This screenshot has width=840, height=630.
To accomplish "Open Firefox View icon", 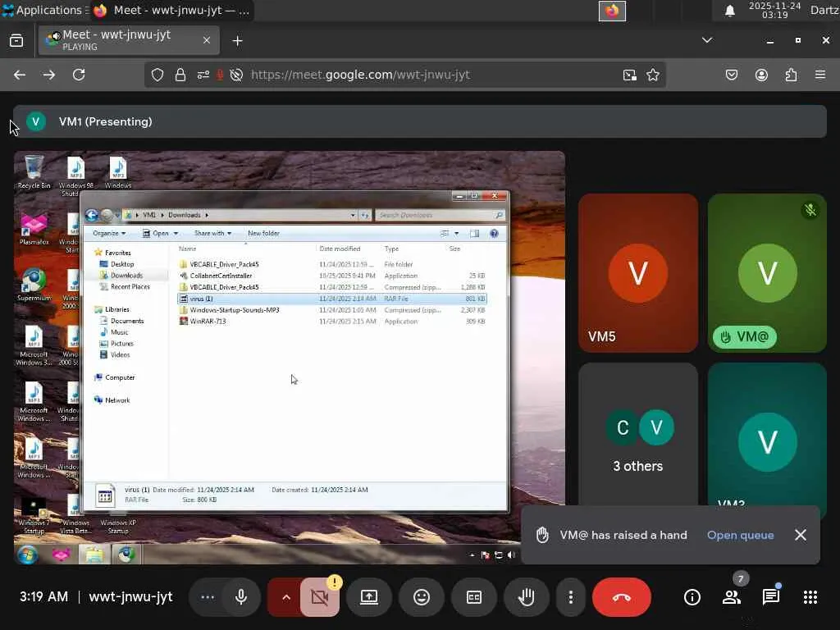I will point(16,40).
